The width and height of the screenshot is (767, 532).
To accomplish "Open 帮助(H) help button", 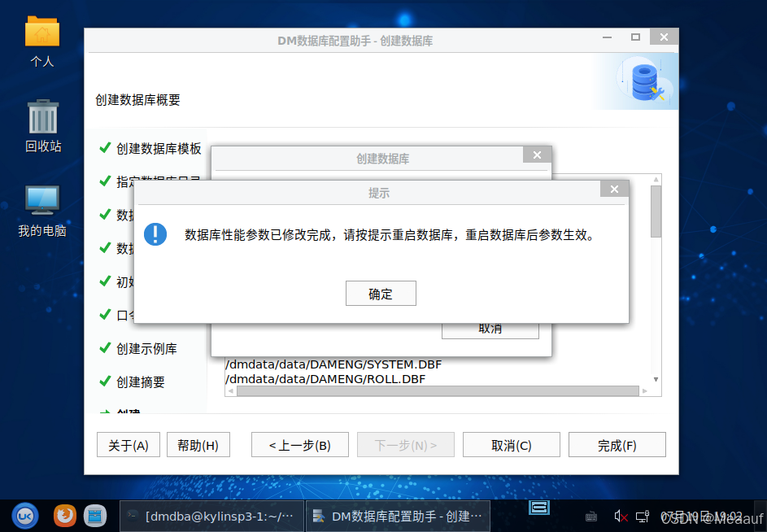I will pyautogui.click(x=198, y=444).
